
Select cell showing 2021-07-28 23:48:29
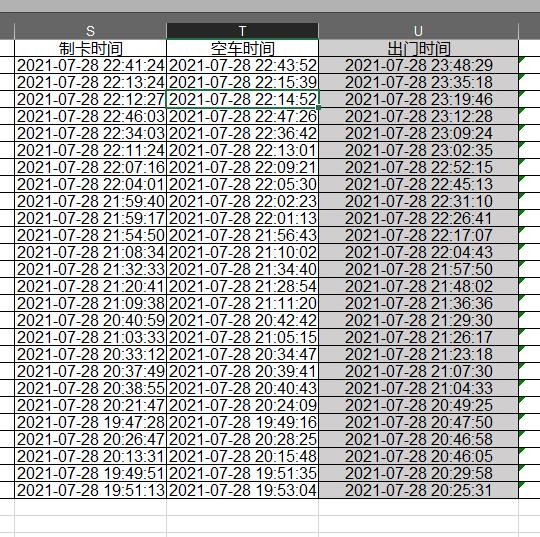click(418, 65)
